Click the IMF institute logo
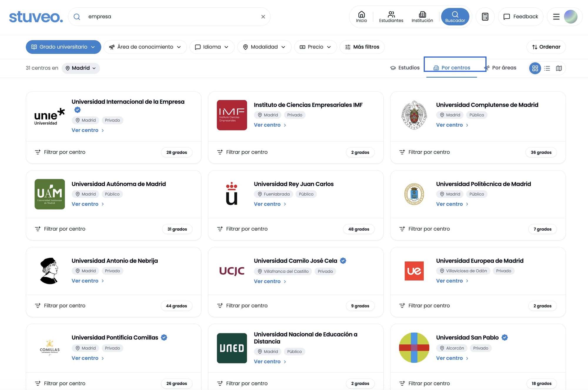 (x=232, y=115)
